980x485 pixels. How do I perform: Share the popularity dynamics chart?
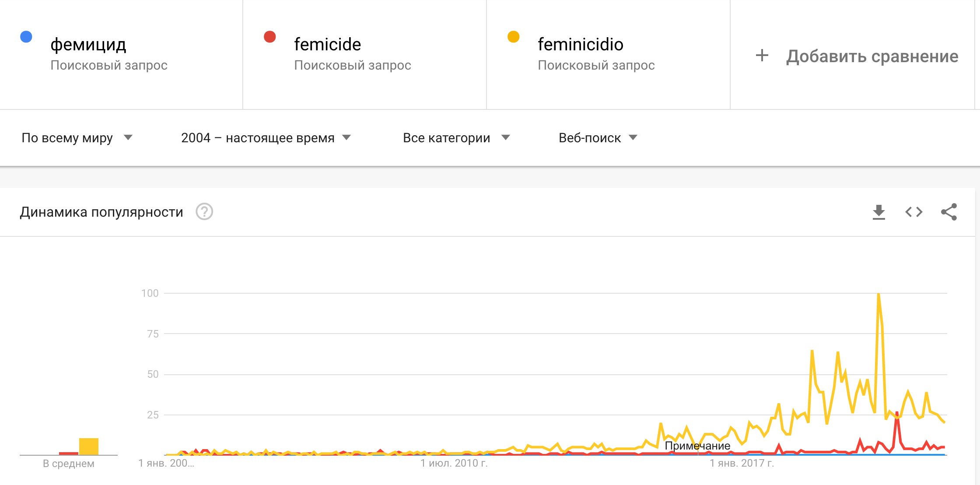tap(949, 212)
